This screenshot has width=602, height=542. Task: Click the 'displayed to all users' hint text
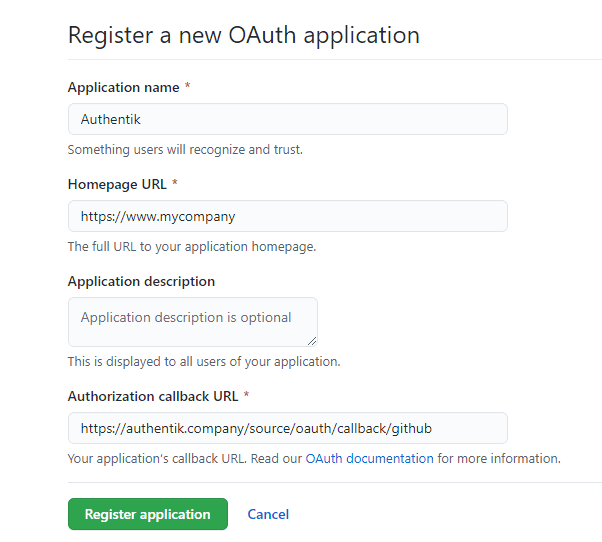(x=203, y=362)
